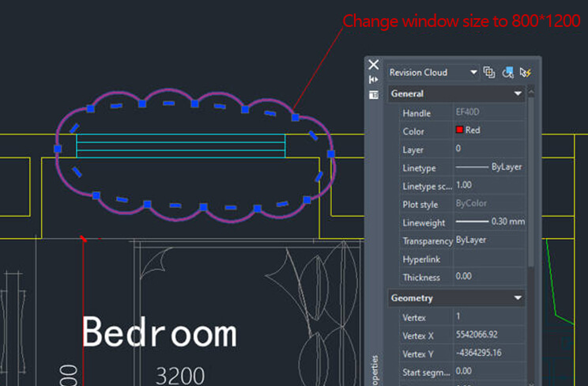Click the Vertex number value field
The width and height of the screenshot is (588, 386).
click(x=488, y=317)
